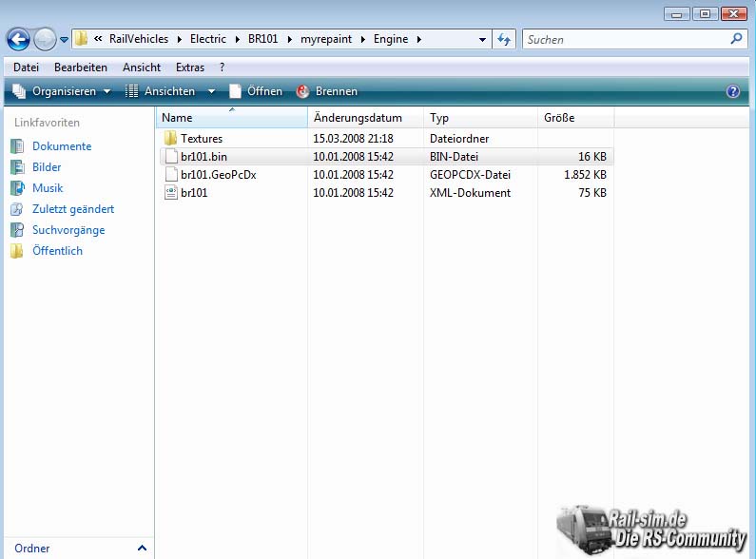The width and height of the screenshot is (756, 559).
Task: Select BR101 in the address path
Action: tap(263, 39)
